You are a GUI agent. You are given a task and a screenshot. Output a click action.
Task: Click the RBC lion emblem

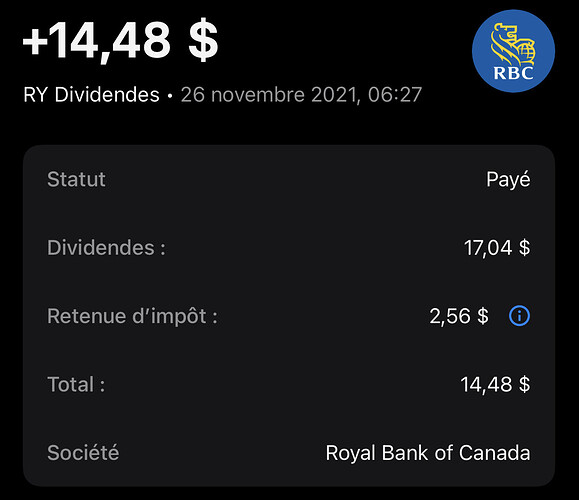[513, 42]
